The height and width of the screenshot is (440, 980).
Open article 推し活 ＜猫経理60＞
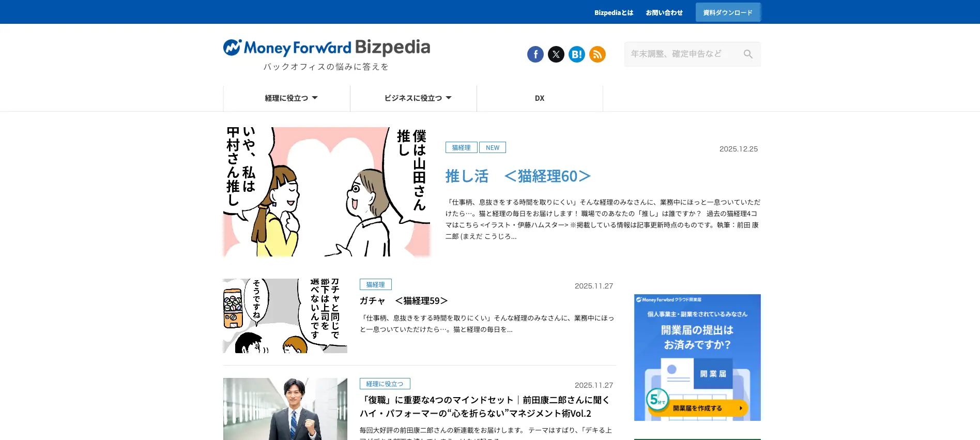click(518, 176)
